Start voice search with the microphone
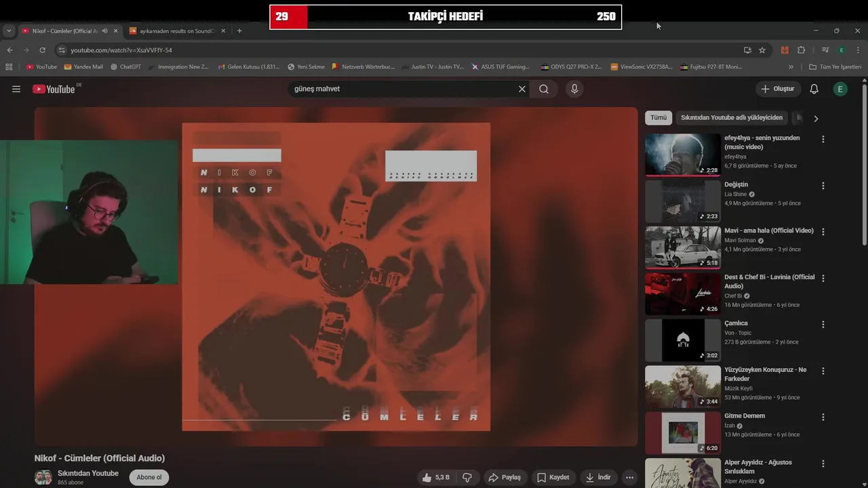This screenshot has width=868, height=488. (574, 89)
